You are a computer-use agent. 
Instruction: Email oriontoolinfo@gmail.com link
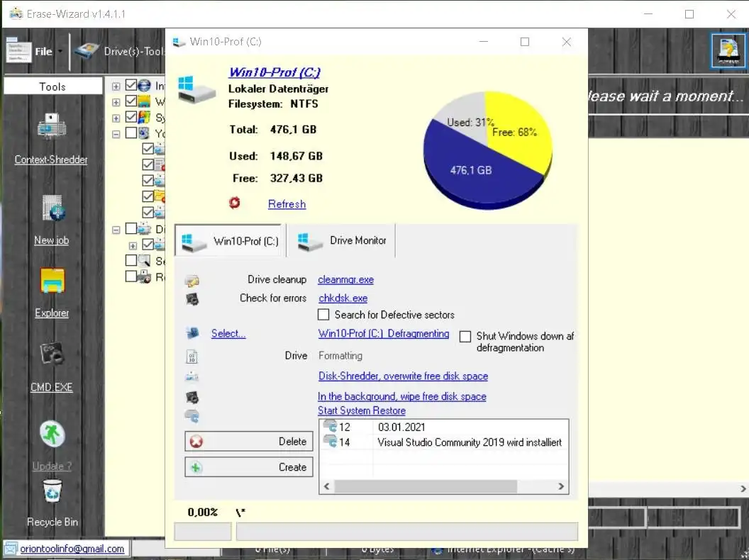pos(72,549)
